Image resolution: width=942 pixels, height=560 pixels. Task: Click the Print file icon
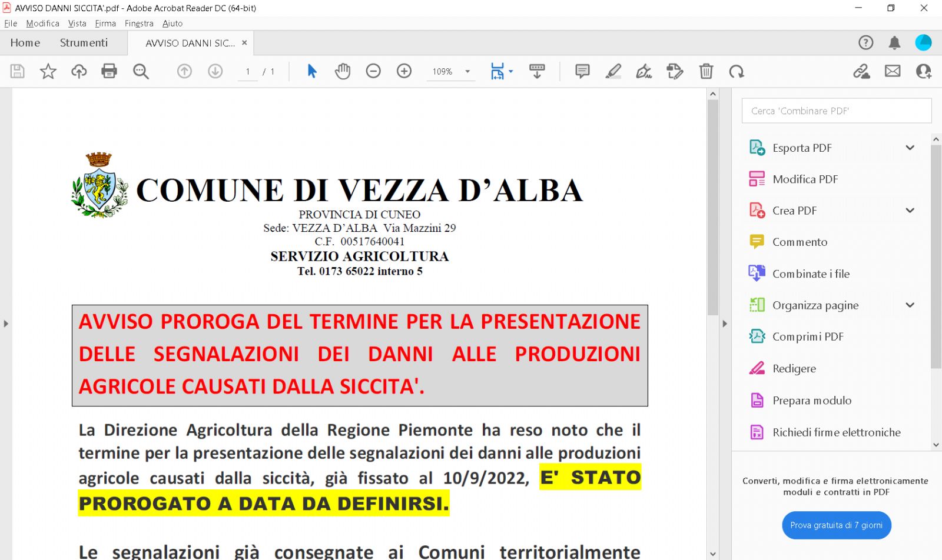point(109,71)
